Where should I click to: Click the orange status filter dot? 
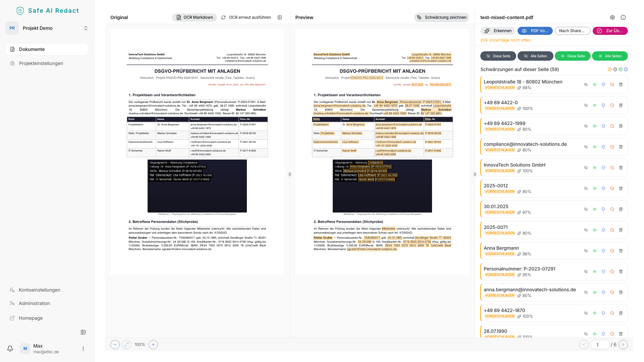610,69
